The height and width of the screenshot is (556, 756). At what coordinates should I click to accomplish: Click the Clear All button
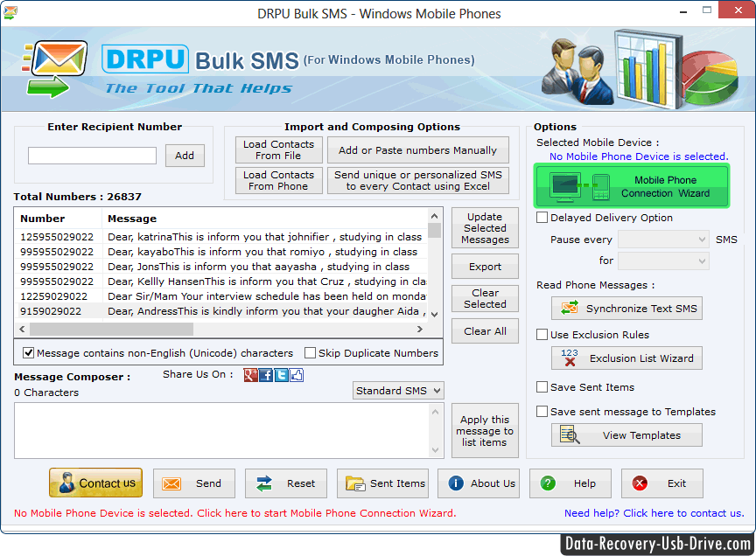pyautogui.click(x=485, y=331)
